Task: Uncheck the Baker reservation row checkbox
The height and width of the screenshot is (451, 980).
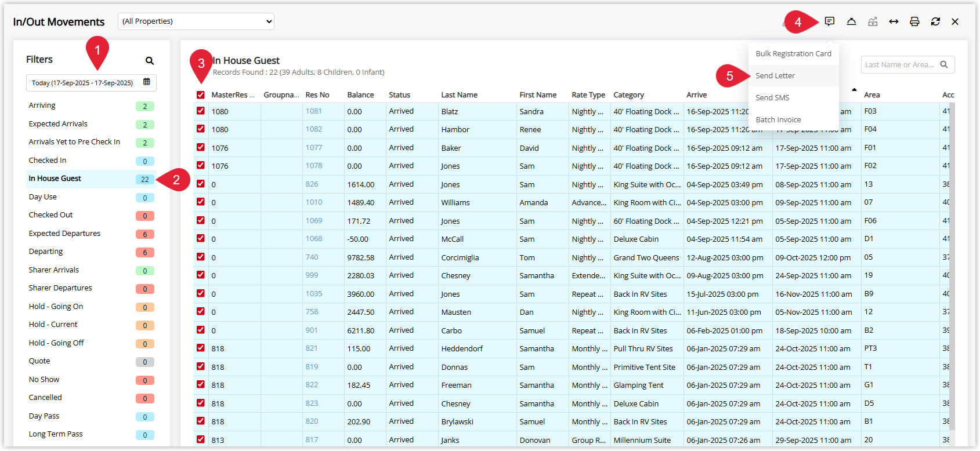Action: click(x=201, y=147)
